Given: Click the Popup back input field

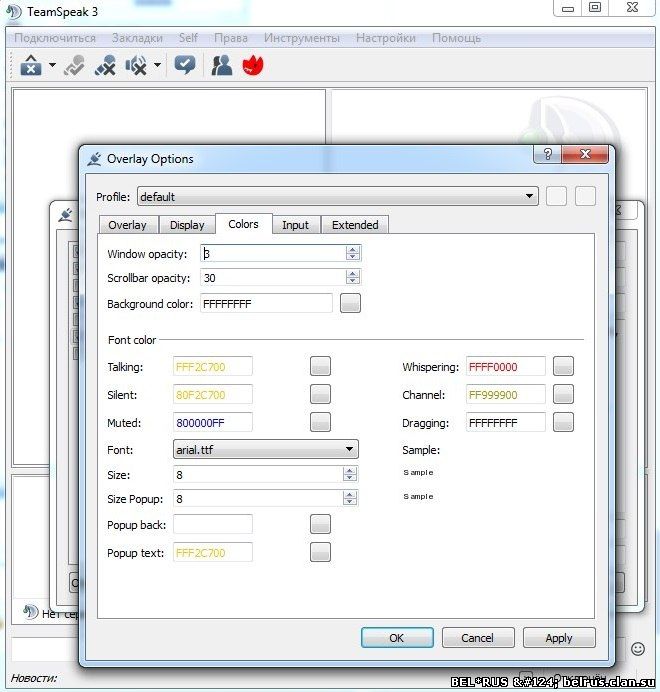Looking at the screenshot, I should [x=213, y=524].
